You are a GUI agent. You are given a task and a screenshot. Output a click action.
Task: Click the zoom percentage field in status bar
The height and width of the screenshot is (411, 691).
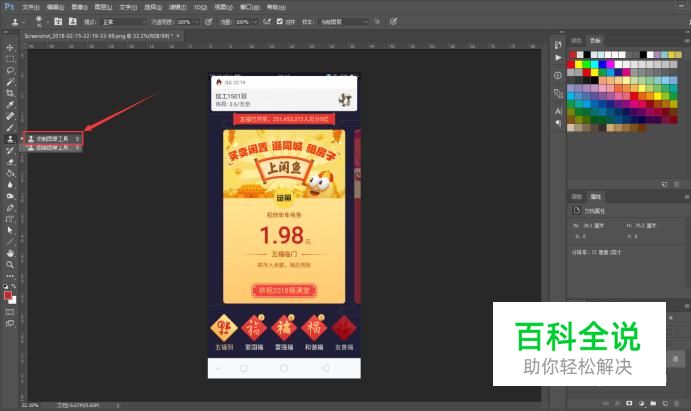coord(30,405)
